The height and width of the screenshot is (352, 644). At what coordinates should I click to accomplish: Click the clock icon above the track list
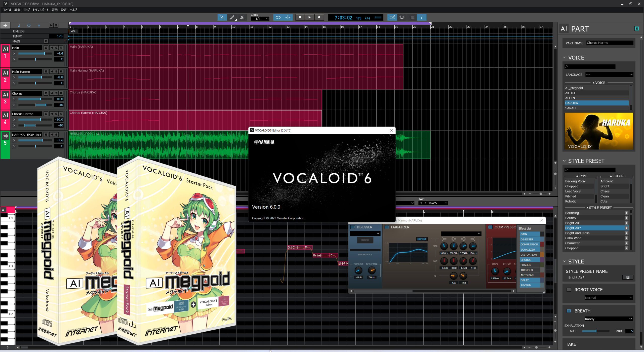[x=29, y=25]
